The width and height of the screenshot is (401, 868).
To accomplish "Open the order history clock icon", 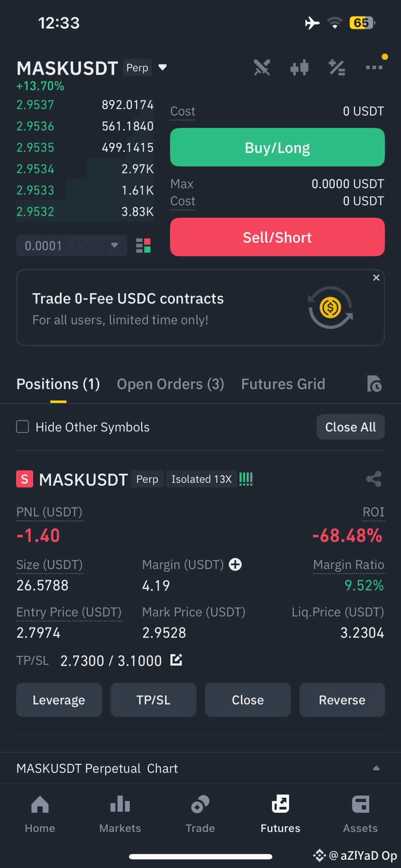I will (x=374, y=384).
